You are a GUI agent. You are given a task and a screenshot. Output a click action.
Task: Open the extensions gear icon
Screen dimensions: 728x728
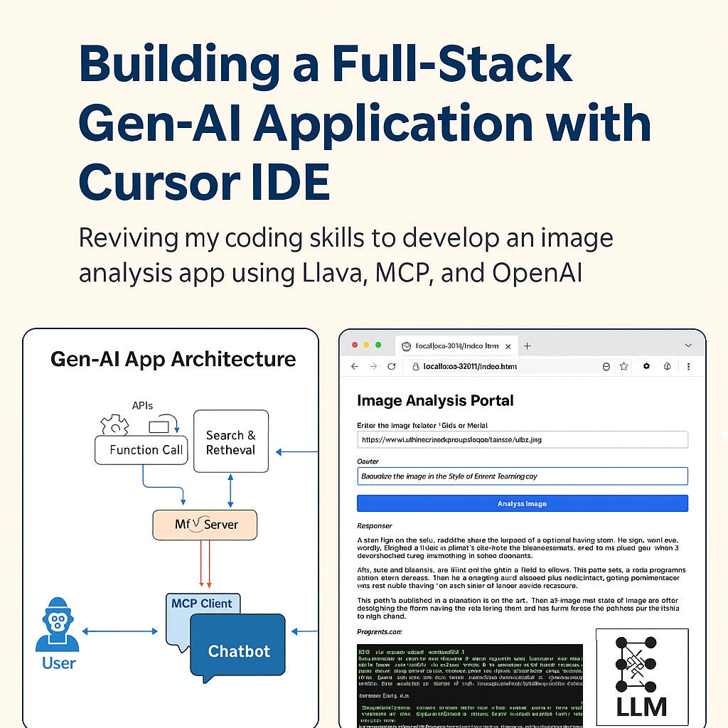point(646,366)
